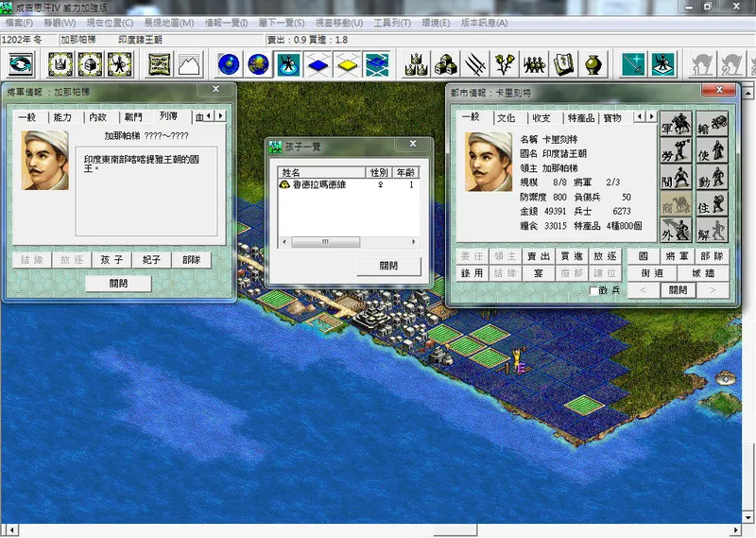Image resolution: width=756 pixels, height=538 pixels.
Task: Open the 情報一覽(I) menu
Action: [226, 23]
